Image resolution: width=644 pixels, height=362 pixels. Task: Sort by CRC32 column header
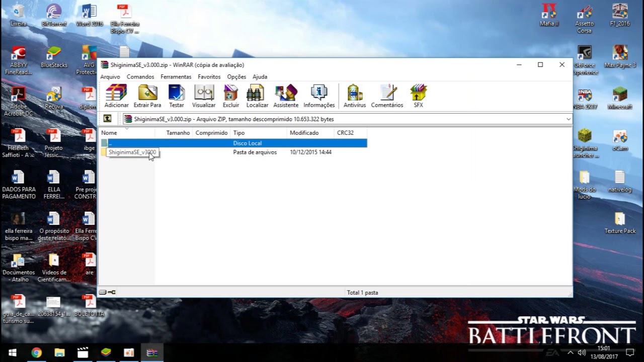pyautogui.click(x=351, y=133)
